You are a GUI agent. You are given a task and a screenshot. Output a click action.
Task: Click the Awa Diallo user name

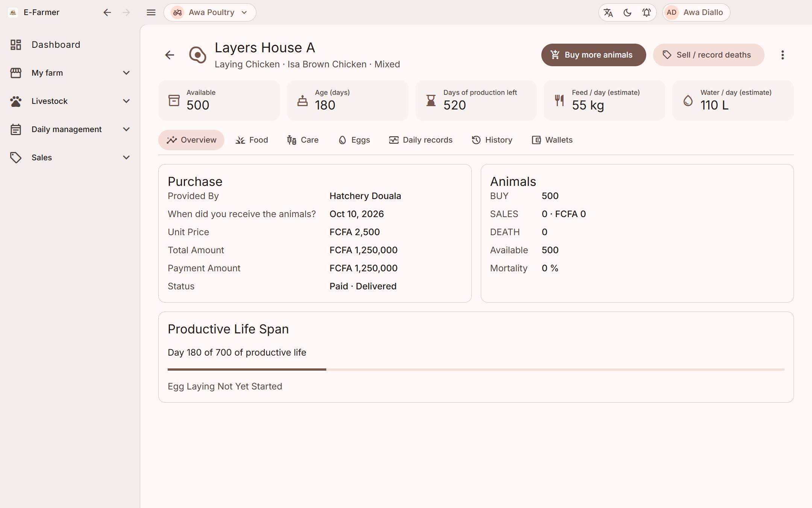point(703,12)
